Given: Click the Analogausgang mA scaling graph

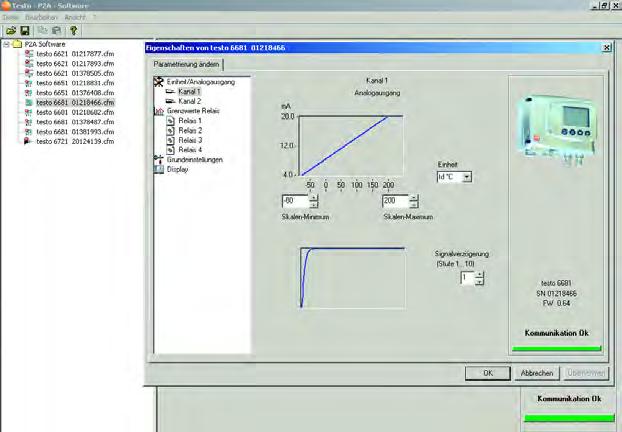Looking at the screenshot, I should [x=351, y=145].
